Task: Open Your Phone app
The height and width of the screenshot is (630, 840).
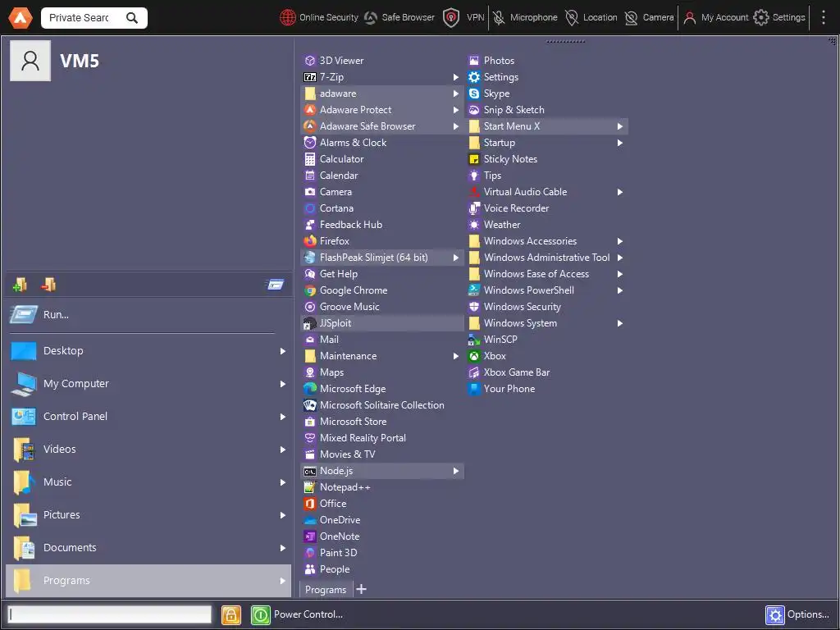Action: (x=547, y=389)
